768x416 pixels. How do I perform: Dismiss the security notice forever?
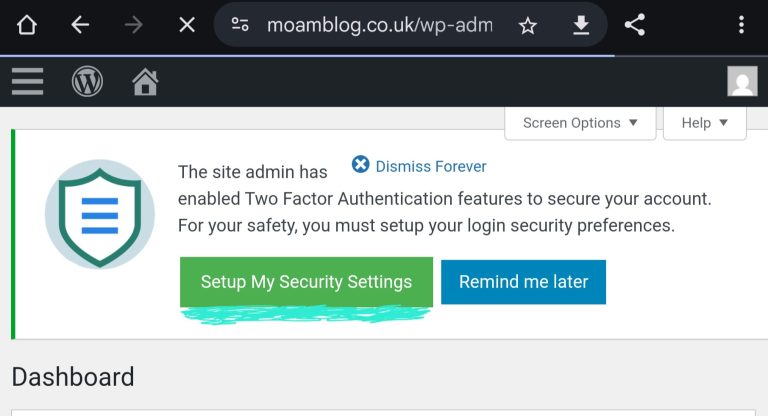point(419,166)
